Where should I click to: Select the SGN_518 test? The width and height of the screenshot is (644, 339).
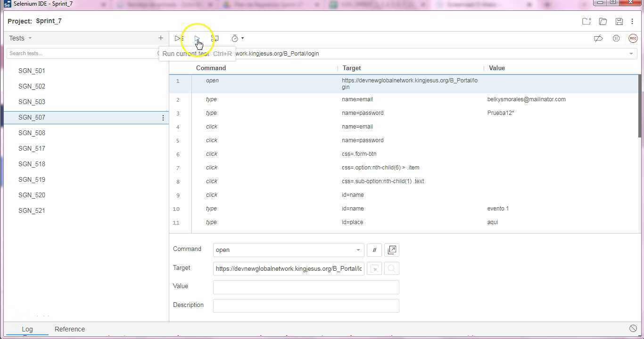(x=32, y=164)
